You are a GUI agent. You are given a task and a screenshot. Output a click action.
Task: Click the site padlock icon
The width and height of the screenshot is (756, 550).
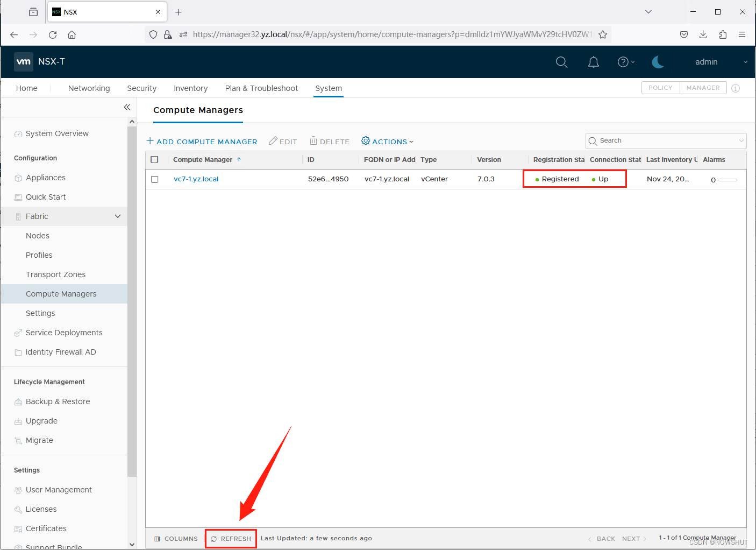click(168, 34)
